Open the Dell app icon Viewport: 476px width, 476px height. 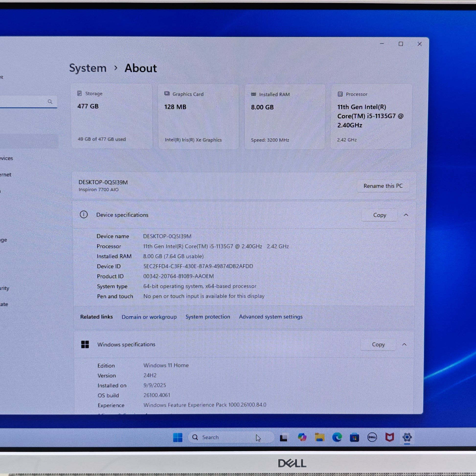click(x=372, y=437)
